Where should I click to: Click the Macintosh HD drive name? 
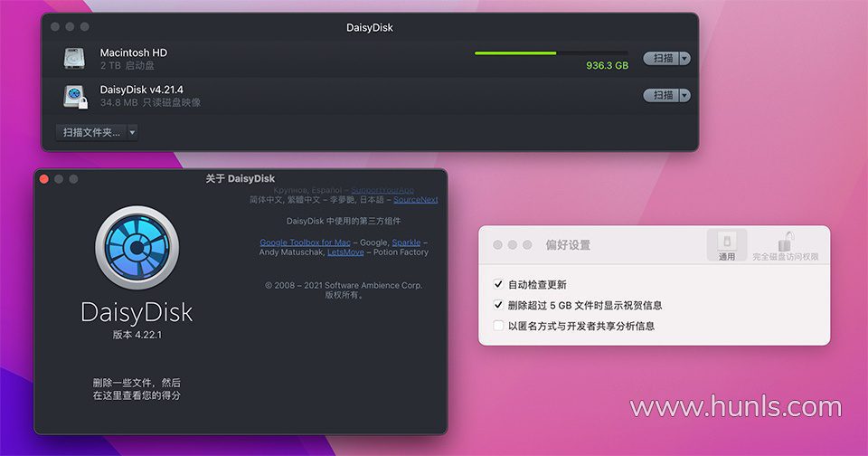pos(134,52)
